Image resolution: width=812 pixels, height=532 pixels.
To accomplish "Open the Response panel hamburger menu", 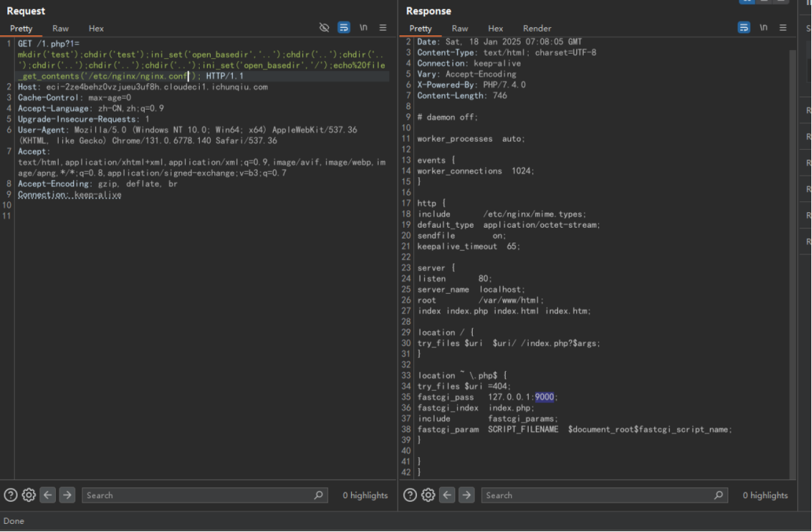I will 783,27.
